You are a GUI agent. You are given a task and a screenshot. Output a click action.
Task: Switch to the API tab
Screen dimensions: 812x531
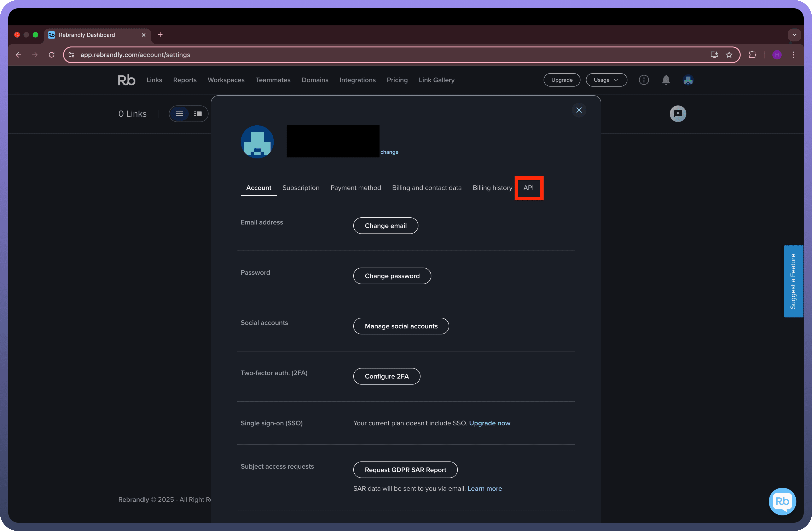(x=528, y=188)
